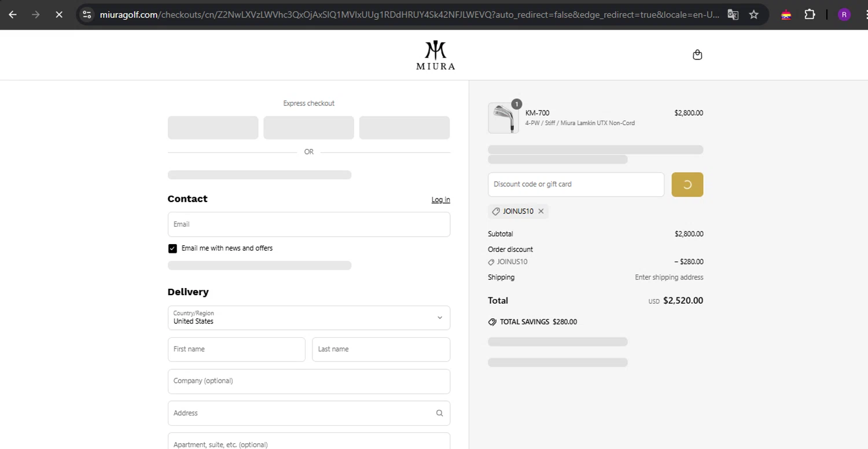
Task: Open the shopping bag cart icon
Action: (x=697, y=54)
